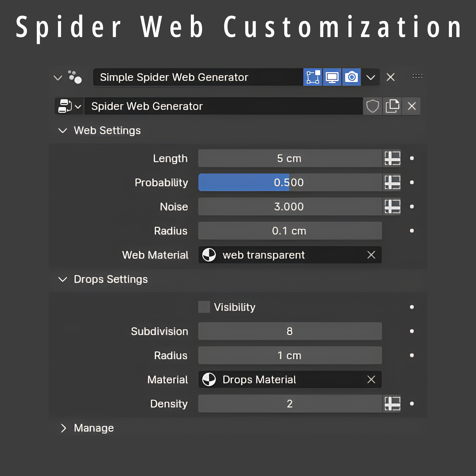Toggle Edit Mode display for modifier
Image resolution: width=476 pixels, height=476 pixels.
(313, 77)
